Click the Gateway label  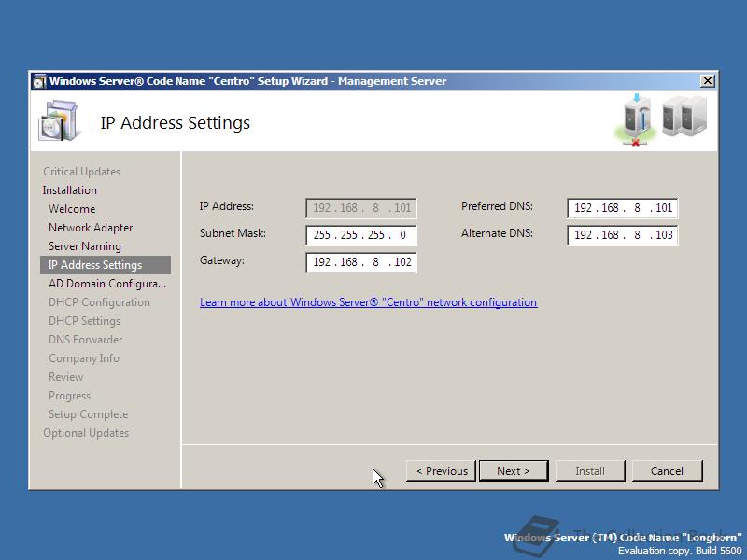click(221, 260)
